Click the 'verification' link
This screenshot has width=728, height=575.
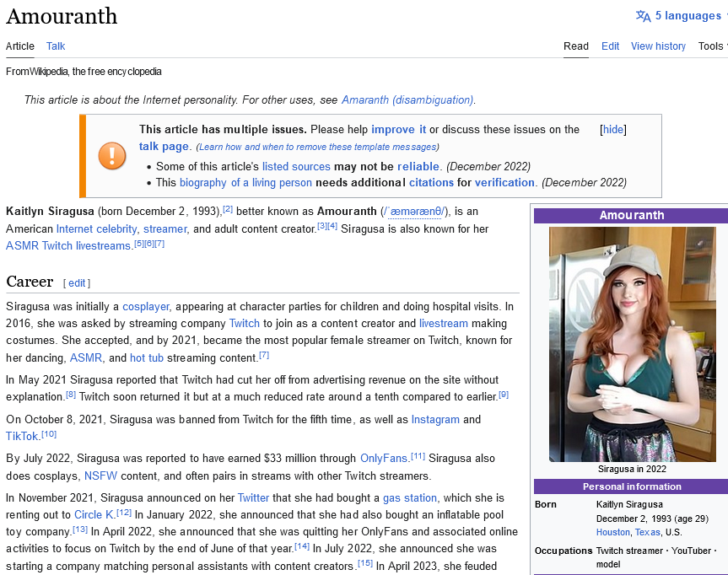(504, 183)
